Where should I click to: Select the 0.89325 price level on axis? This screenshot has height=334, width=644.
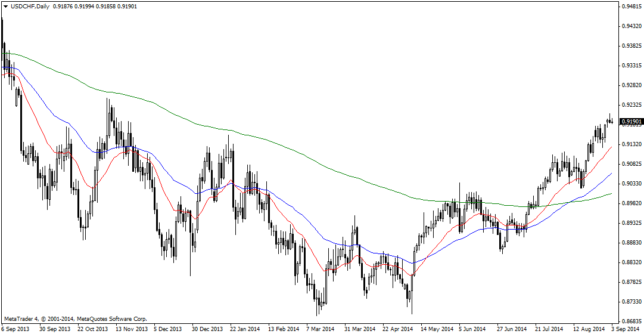631,223
